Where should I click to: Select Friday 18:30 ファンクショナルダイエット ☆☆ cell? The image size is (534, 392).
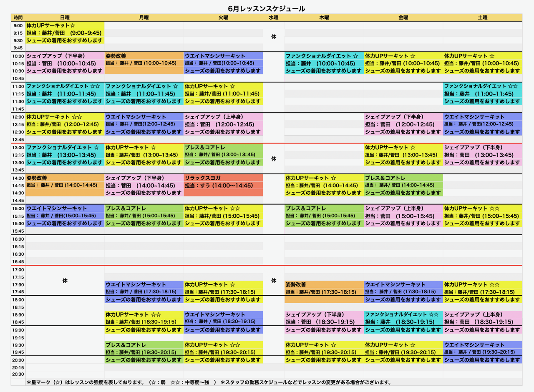(x=403, y=314)
